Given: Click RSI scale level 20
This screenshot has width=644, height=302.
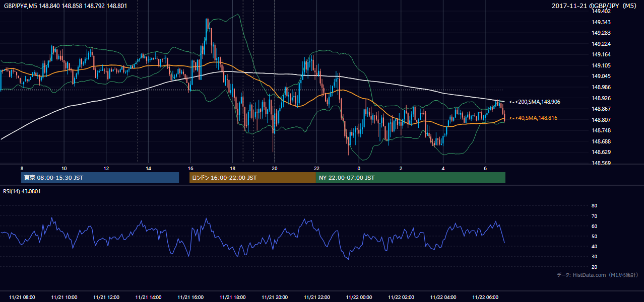Looking at the screenshot, I should coord(594,267).
